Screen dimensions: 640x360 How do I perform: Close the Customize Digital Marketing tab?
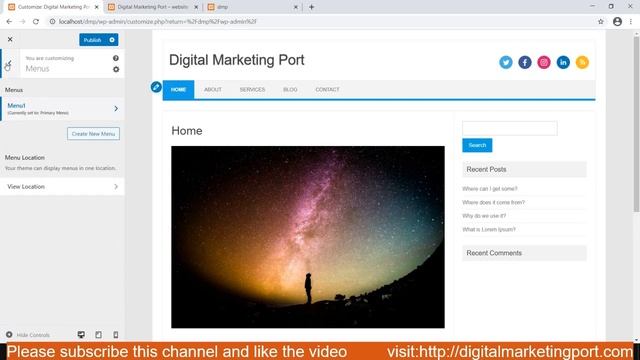(97, 7)
